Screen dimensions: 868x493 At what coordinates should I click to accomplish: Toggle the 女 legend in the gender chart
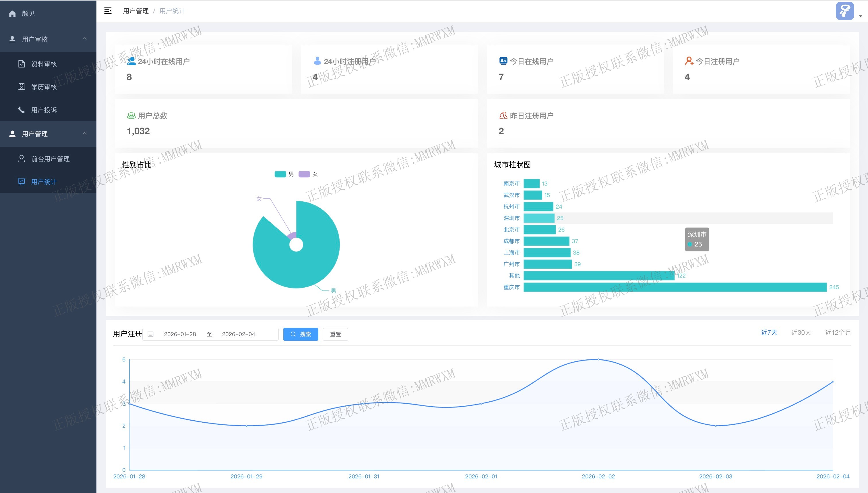pyautogui.click(x=304, y=174)
